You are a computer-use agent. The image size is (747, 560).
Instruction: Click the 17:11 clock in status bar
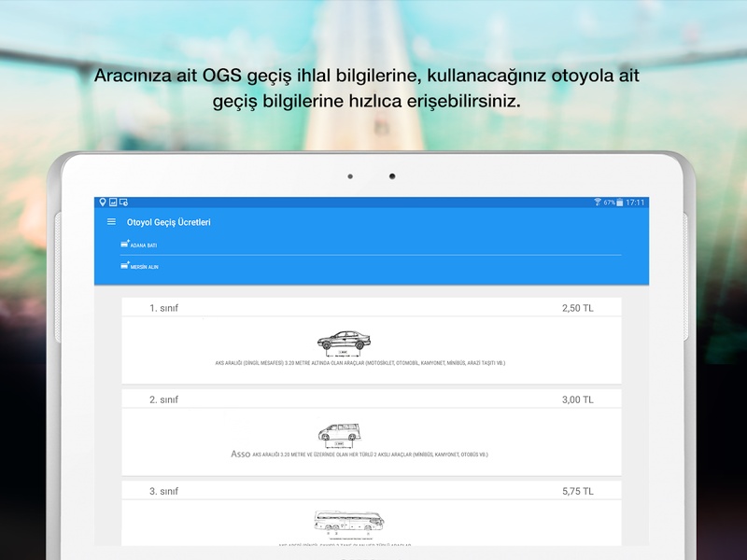pyautogui.click(x=635, y=203)
